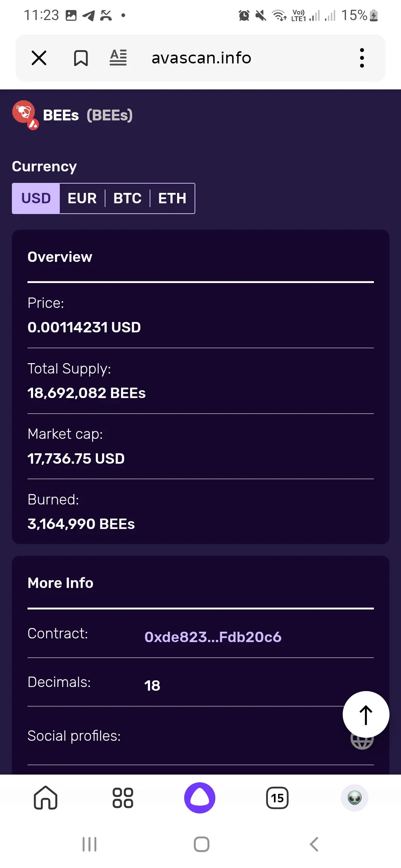Bookmark this avascan.info page
The height and width of the screenshot is (868, 401).
[x=81, y=58]
